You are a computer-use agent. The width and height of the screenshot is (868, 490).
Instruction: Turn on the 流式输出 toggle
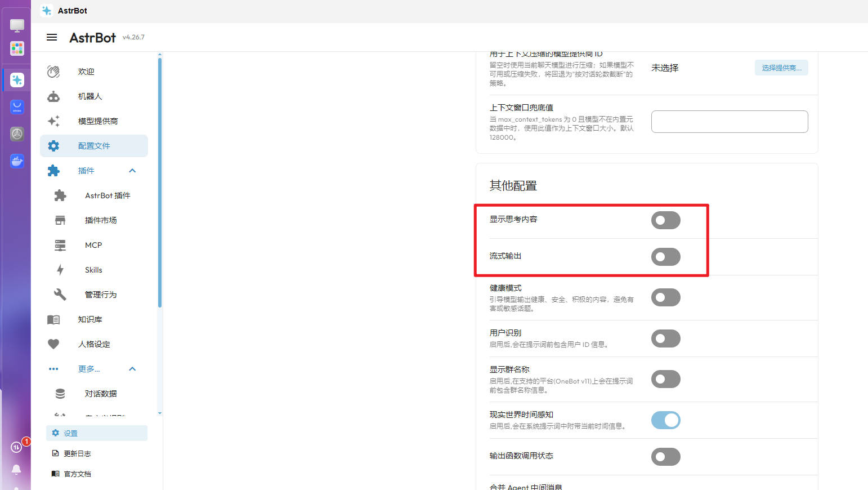pyautogui.click(x=666, y=257)
